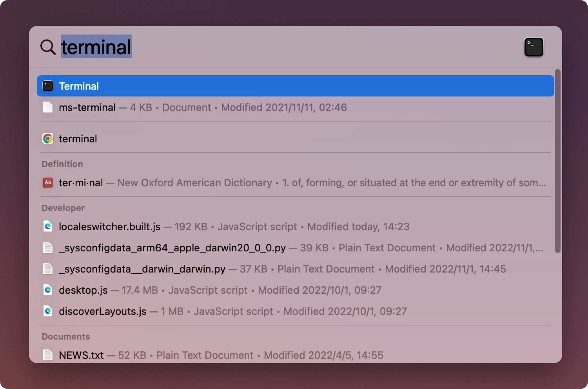Open the 'ter·mi·nal' dictionary definition
The image size is (588, 389).
coord(296,182)
